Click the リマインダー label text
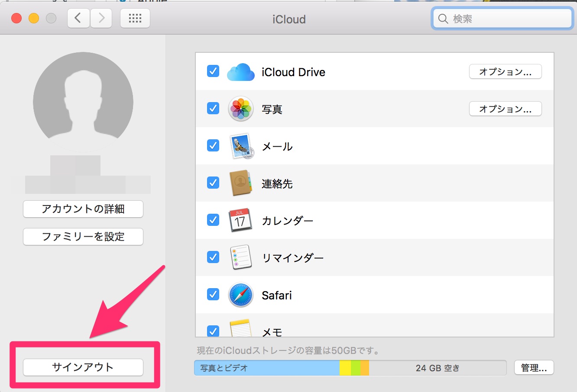577x392 pixels. click(x=293, y=258)
